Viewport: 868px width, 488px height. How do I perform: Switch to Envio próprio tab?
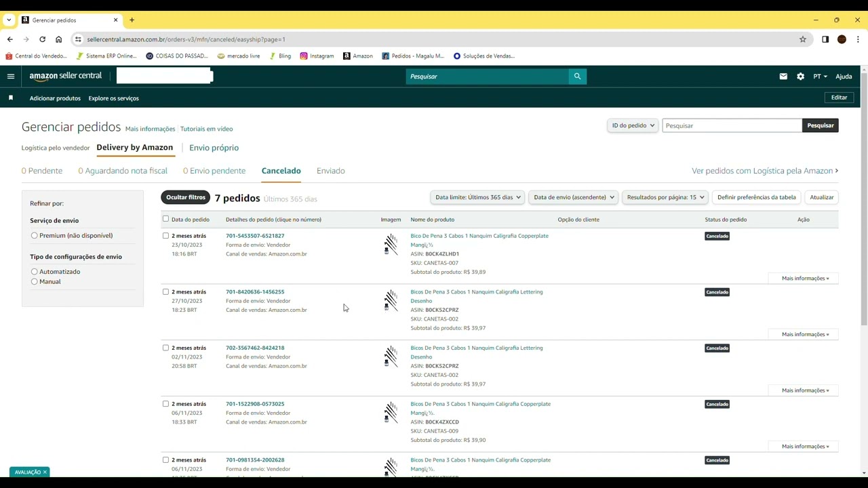point(214,148)
